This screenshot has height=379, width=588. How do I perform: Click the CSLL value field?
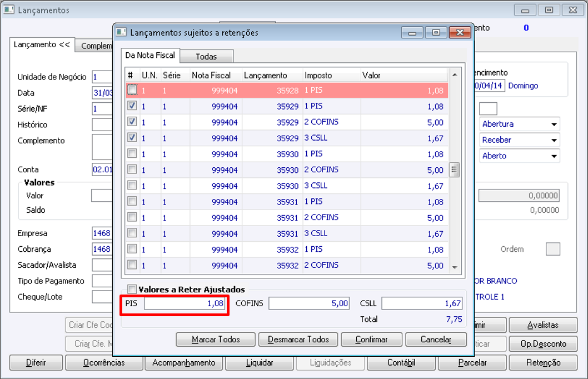pyautogui.click(x=422, y=303)
